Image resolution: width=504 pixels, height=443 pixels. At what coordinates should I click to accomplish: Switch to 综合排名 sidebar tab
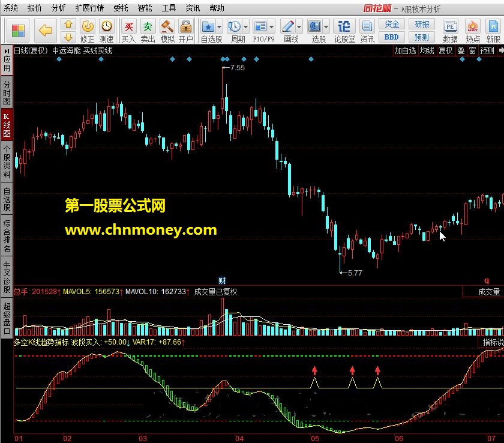coord(7,236)
